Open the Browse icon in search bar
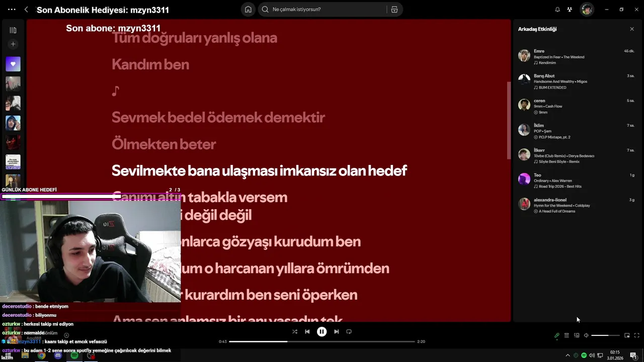 tap(394, 9)
